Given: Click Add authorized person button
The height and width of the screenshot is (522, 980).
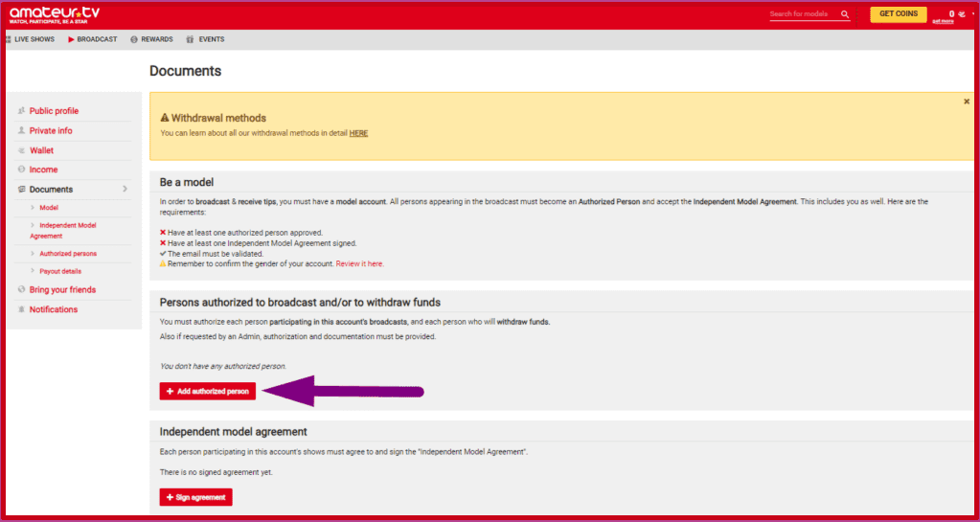Looking at the screenshot, I should [x=208, y=391].
